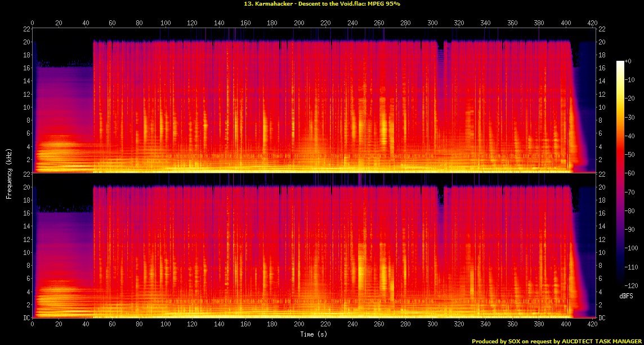Click the 'Produced by SOX' footer text
Screen dimensions: 644x345
498,341
